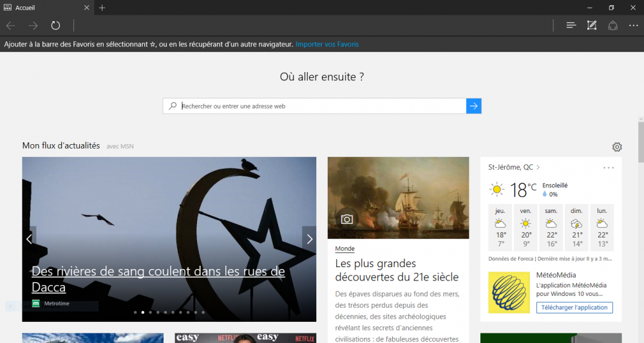Select the jeu. forecast day
The height and width of the screenshot is (343, 644).
(500, 227)
